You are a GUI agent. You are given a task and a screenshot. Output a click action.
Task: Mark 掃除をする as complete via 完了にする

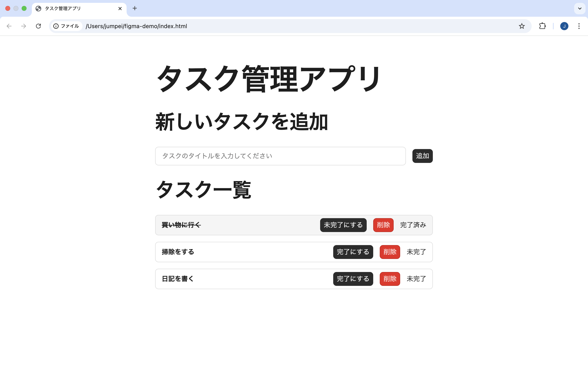[353, 252]
